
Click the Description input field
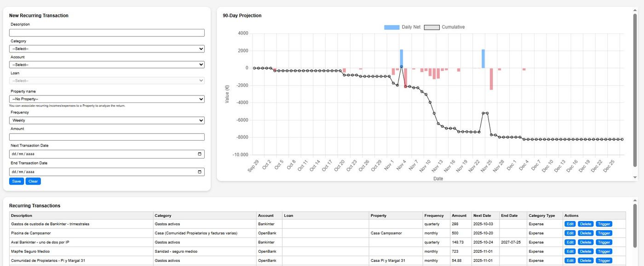pyautogui.click(x=107, y=32)
